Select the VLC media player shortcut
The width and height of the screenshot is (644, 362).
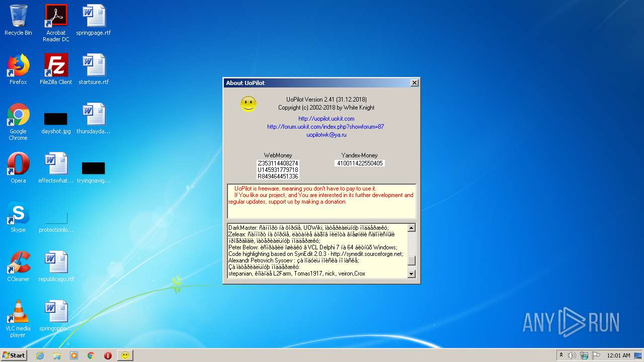[x=18, y=319]
